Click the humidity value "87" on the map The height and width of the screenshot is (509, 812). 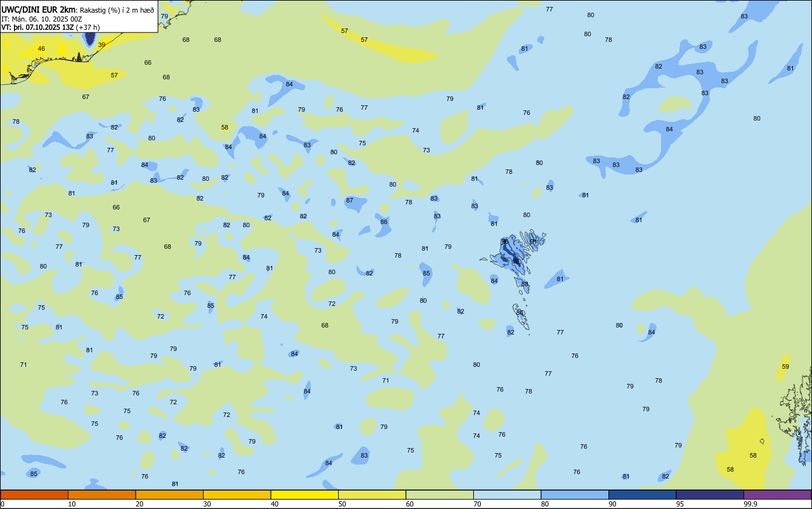pos(350,201)
